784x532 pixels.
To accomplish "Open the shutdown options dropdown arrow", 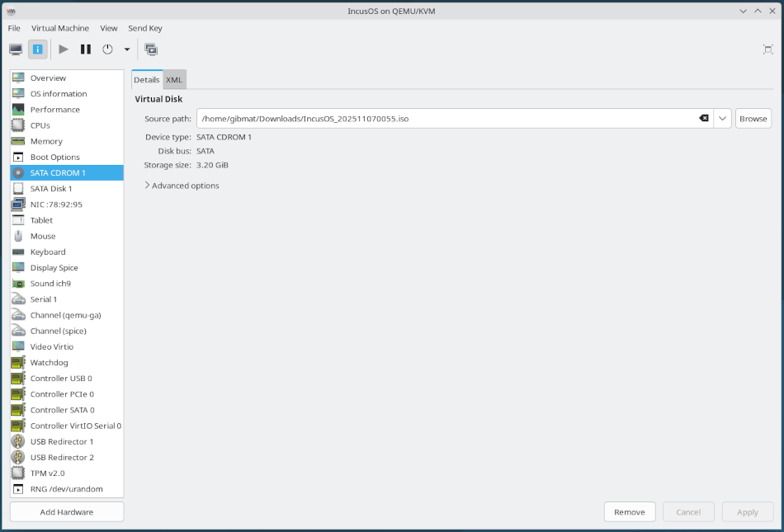I will 125,49.
